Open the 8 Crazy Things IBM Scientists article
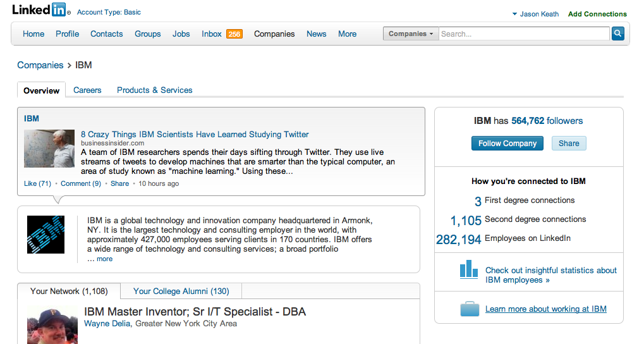 [195, 135]
